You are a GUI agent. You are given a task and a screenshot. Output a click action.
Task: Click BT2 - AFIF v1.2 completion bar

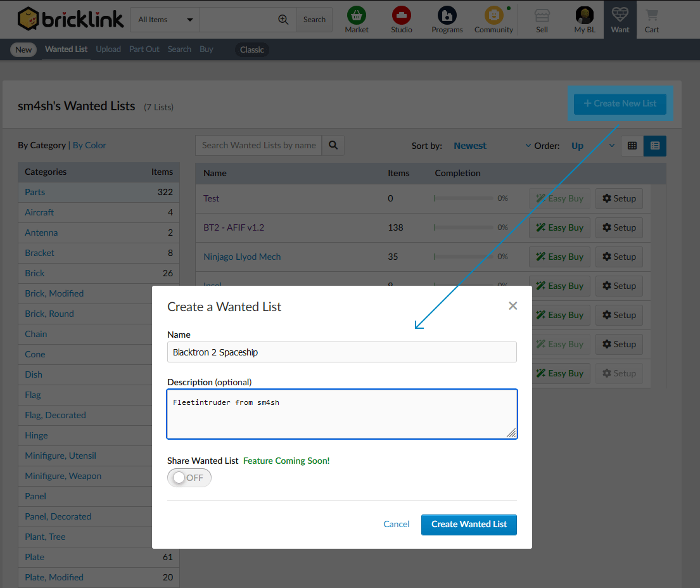pos(464,227)
